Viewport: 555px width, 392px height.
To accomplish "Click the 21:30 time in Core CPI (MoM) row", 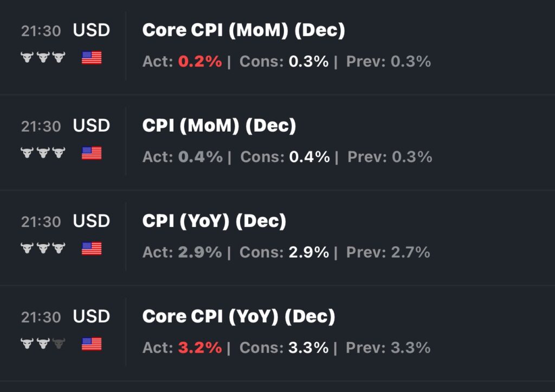I will coord(41,31).
